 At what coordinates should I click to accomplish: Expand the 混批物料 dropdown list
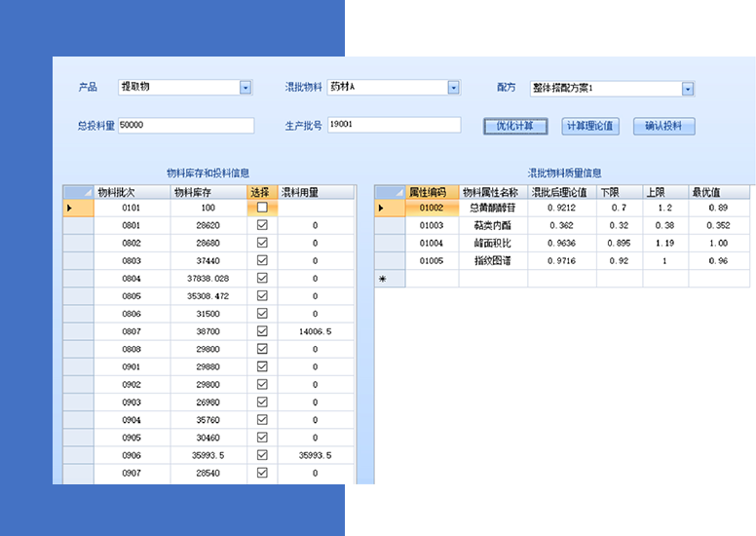(x=453, y=88)
